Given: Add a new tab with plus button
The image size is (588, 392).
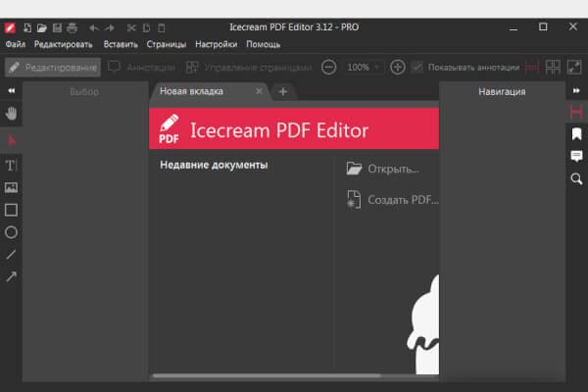Looking at the screenshot, I should click(x=283, y=91).
